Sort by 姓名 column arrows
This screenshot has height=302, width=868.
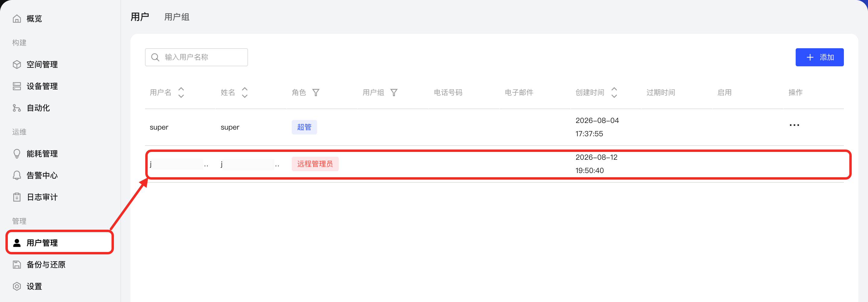pos(245,92)
